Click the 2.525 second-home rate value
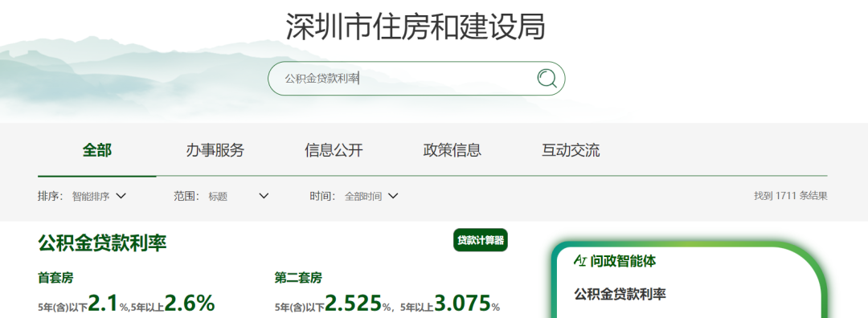 coord(353,303)
